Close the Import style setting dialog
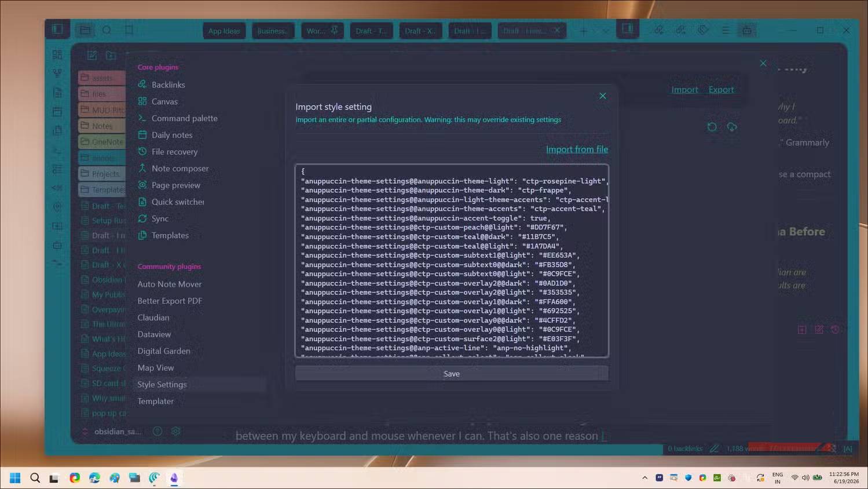 pyautogui.click(x=603, y=96)
